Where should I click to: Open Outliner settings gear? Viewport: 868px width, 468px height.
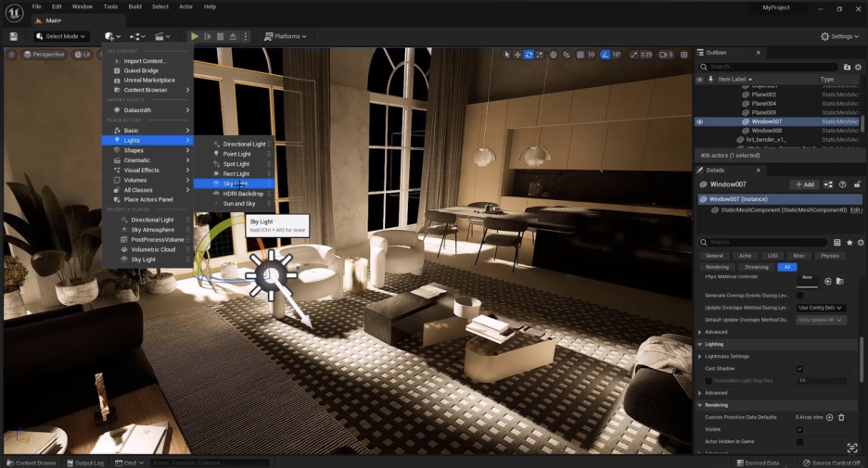858,67
